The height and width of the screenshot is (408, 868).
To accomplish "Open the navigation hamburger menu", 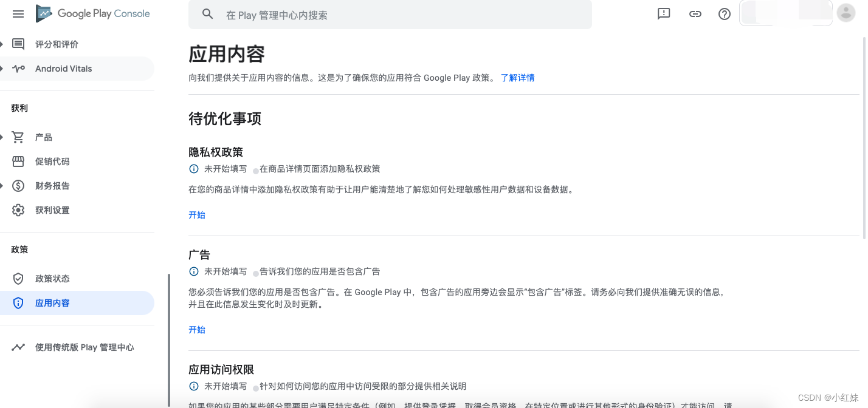I will tap(18, 13).
